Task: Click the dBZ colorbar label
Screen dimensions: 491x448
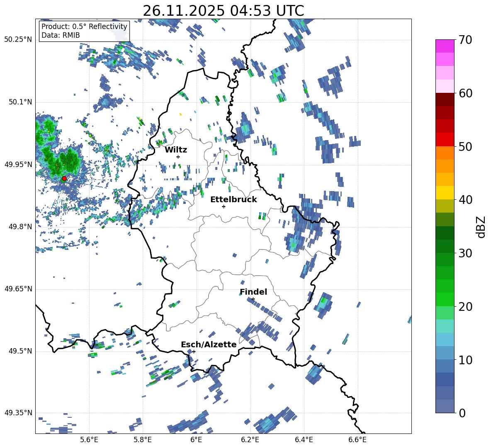Action: pos(481,227)
